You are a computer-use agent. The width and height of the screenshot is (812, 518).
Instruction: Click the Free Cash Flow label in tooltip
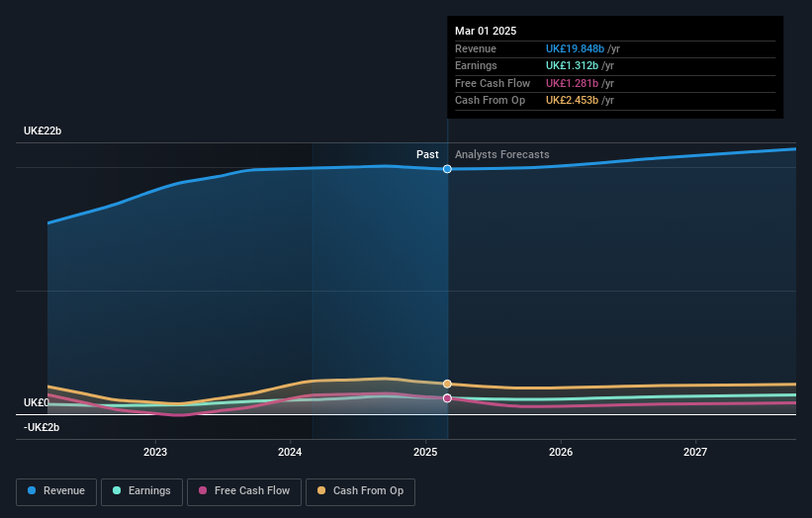coord(493,83)
